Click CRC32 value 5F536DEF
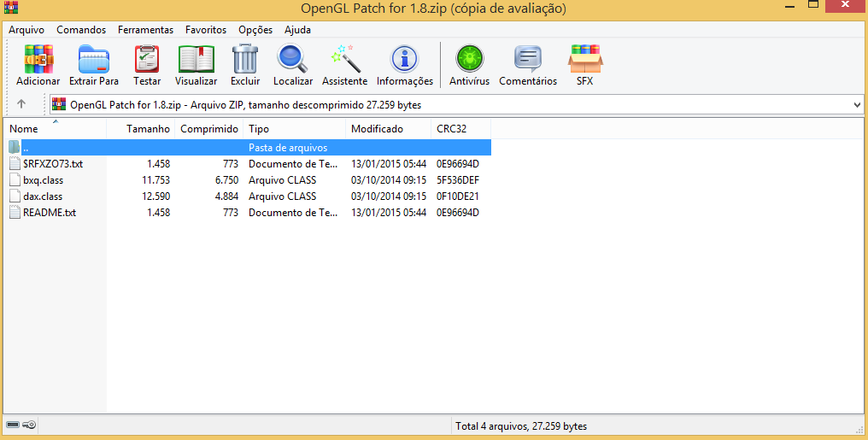The height and width of the screenshot is (440, 868). 458,180
